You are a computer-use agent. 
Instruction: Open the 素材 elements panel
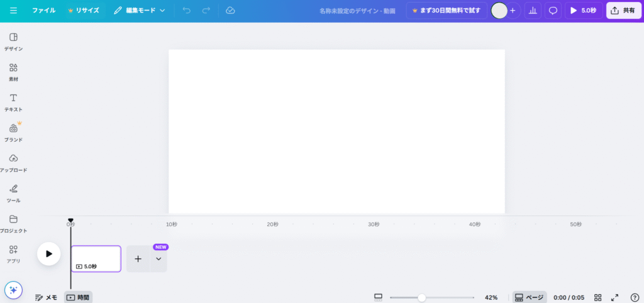tap(14, 72)
